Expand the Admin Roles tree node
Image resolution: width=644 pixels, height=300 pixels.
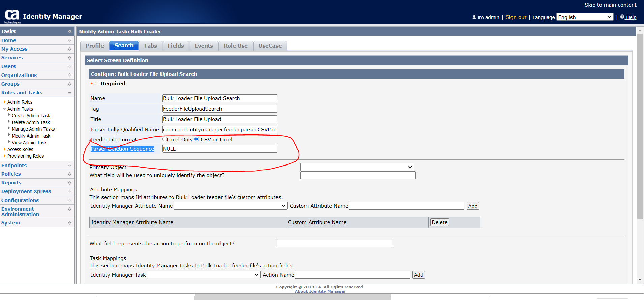click(x=4, y=102)
